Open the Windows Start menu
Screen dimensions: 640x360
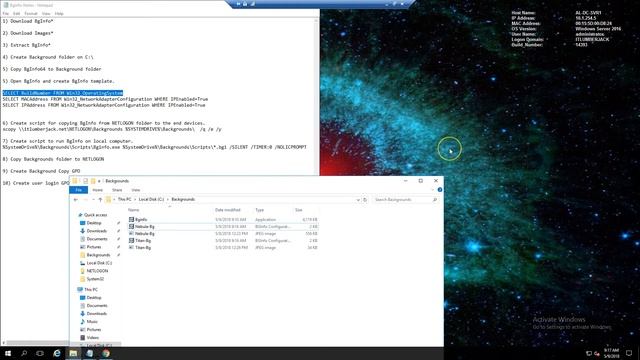(8, 353)
